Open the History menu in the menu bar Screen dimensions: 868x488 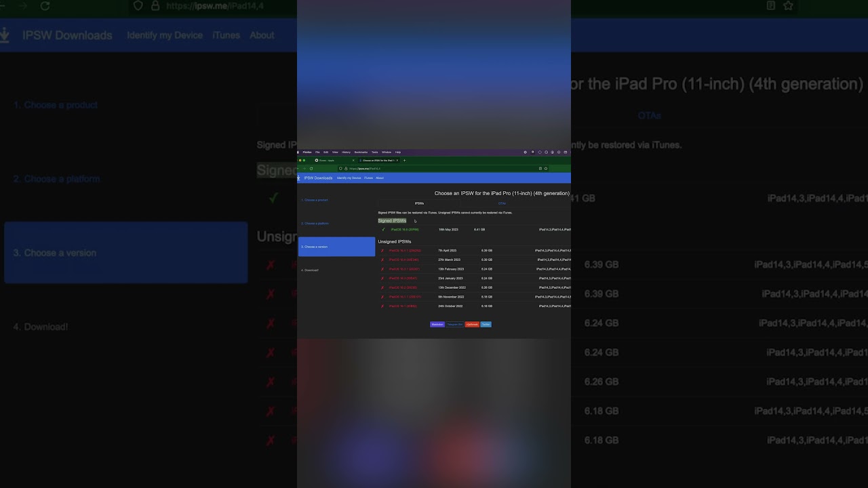click(346, 152)
